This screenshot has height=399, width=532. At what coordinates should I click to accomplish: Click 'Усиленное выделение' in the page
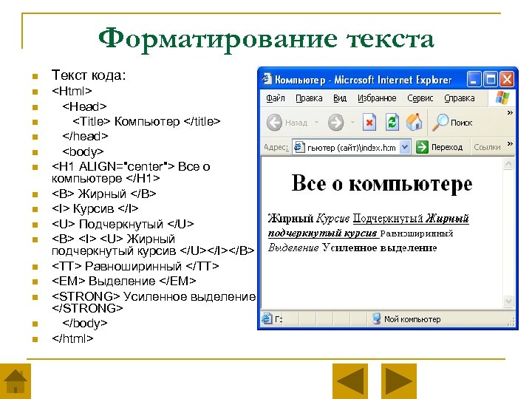coord(379,248)
